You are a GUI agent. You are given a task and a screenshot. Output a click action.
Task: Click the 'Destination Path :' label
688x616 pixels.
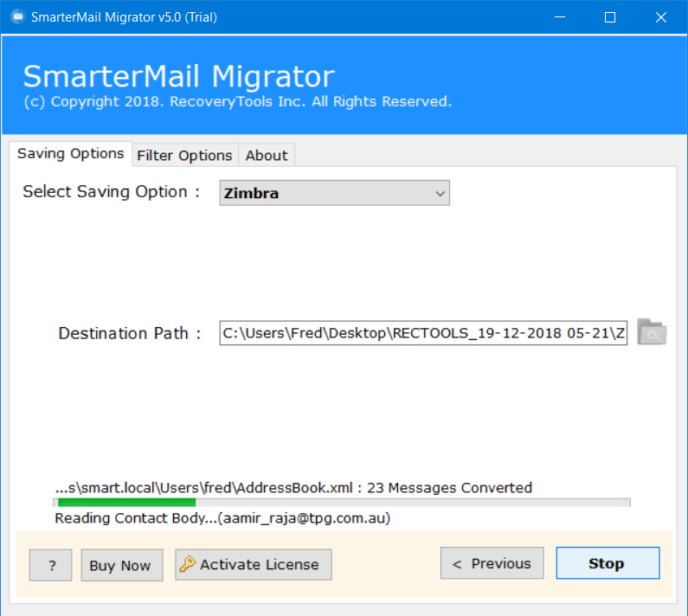click(130, 333)
